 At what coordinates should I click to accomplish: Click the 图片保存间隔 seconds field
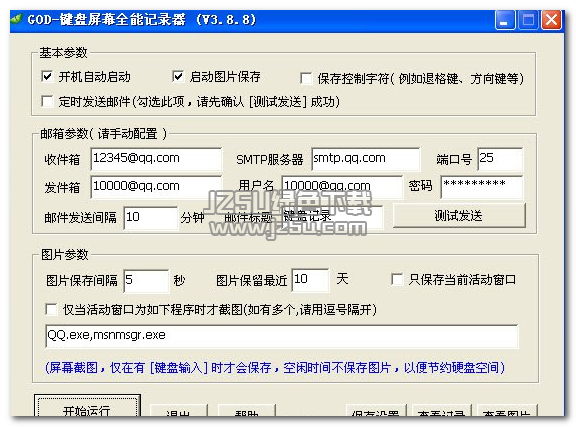click(x=146, y=280)
